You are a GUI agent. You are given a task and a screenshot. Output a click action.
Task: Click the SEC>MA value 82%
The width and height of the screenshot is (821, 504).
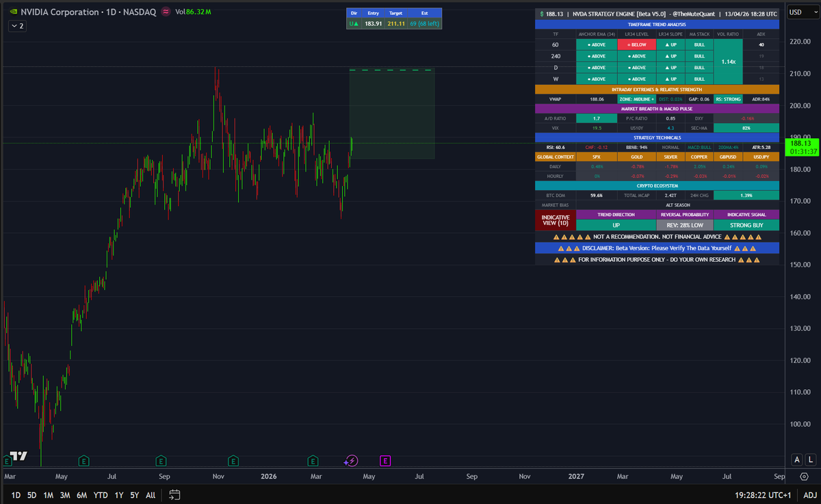pyautogui.click(x=746, y=128)
